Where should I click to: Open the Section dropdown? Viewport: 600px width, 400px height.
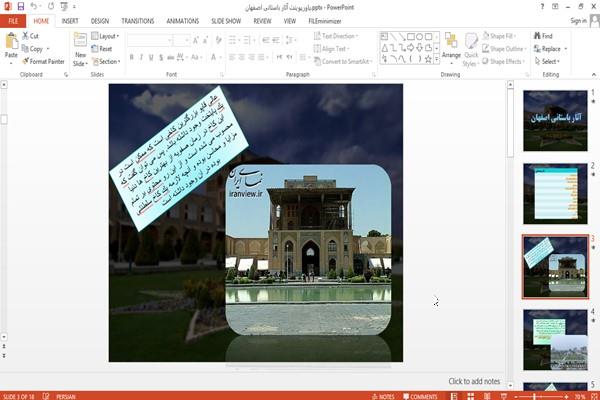[x=106, y=61]
